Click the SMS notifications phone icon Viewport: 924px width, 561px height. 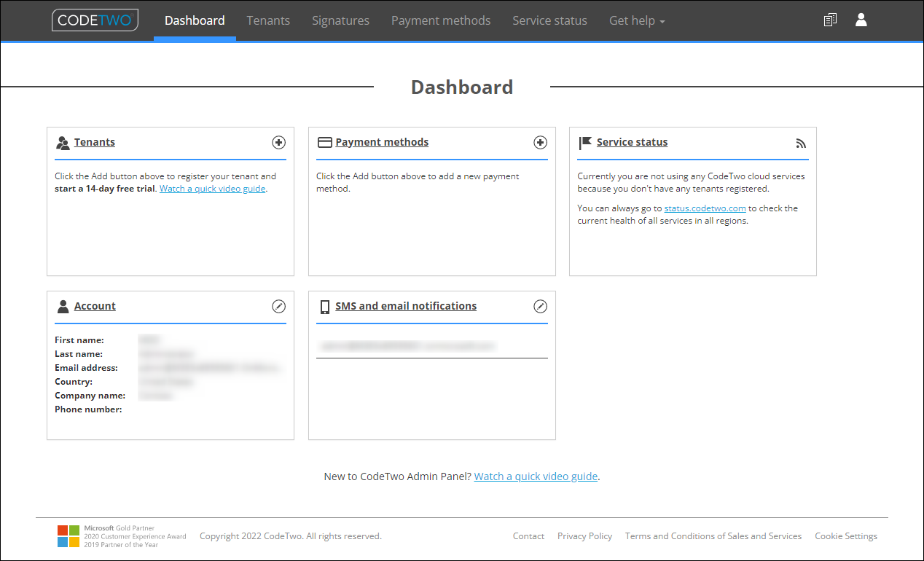click(324, 307)
